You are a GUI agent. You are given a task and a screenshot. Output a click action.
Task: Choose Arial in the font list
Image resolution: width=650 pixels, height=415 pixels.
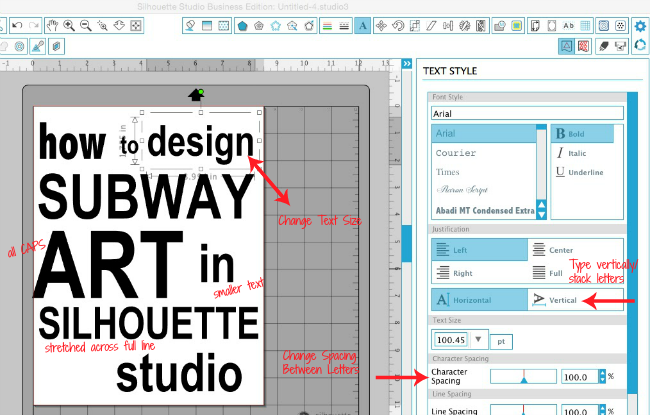[x=484, y=133]
